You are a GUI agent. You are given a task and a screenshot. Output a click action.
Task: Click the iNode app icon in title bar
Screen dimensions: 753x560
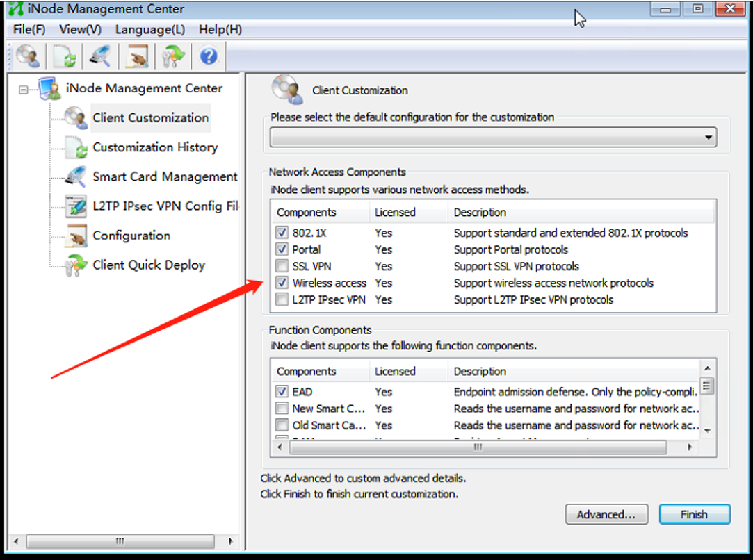click(x=16, y=8)
